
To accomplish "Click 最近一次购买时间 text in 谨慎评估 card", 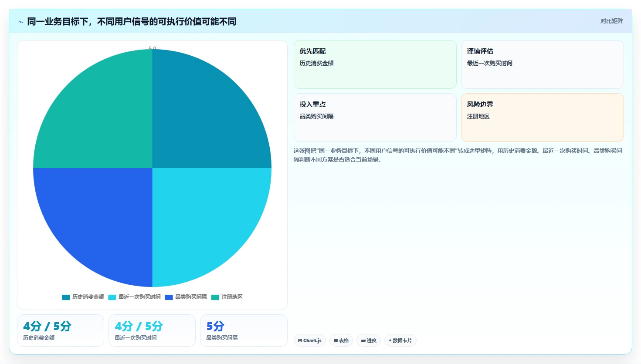I will [x=489, y=63].
